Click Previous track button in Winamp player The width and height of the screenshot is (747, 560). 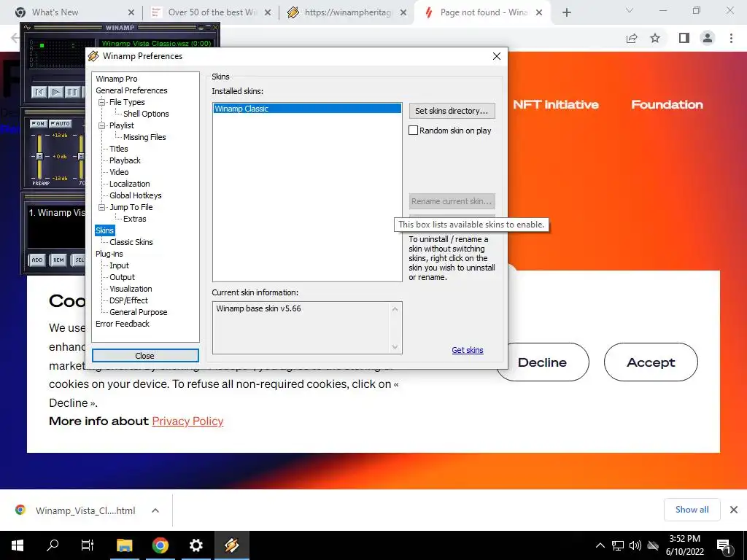[39, 92]
